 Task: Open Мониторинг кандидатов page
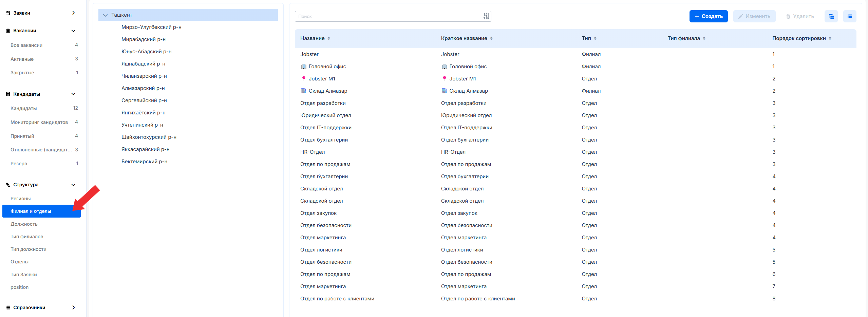pyautogui.click(x=39, y=122)
